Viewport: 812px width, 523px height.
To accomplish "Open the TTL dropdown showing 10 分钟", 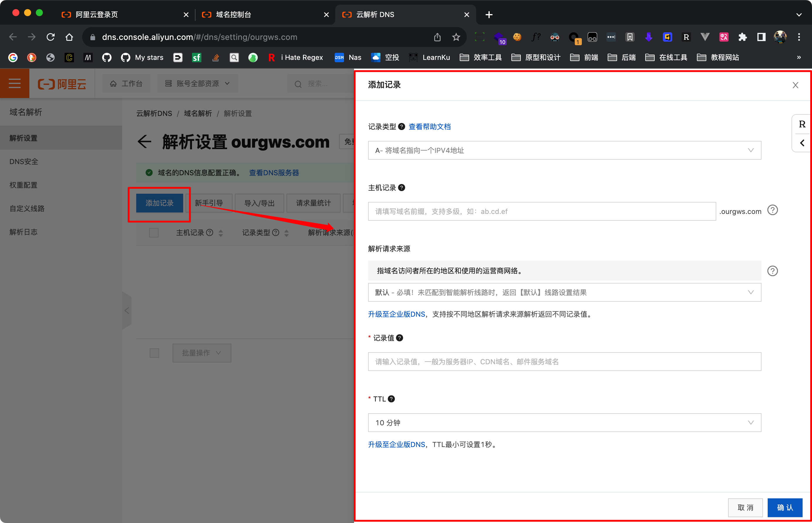I will [564, 423].
